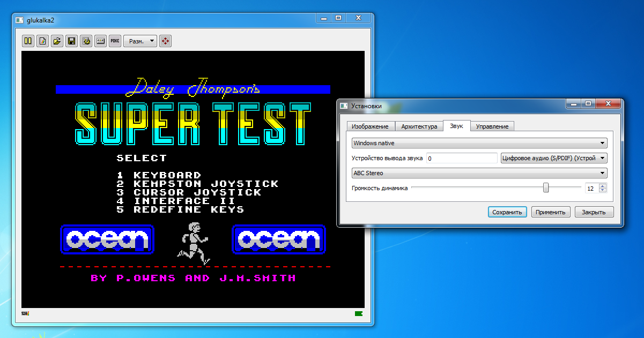
Task: Open the POKE tool in the toolbar
Action: click(x=115, y=41)
